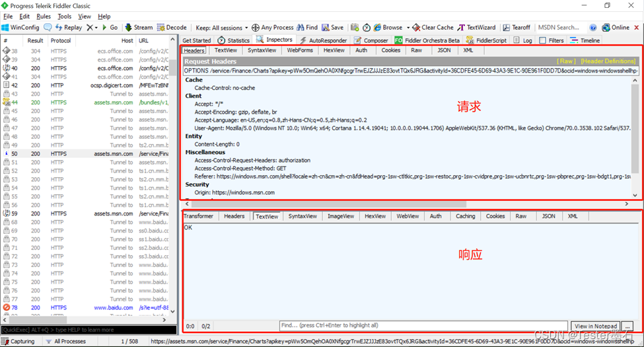Select request WebForms inspector tab
This screenshot has height=347, width=644.
click(300, 50)
